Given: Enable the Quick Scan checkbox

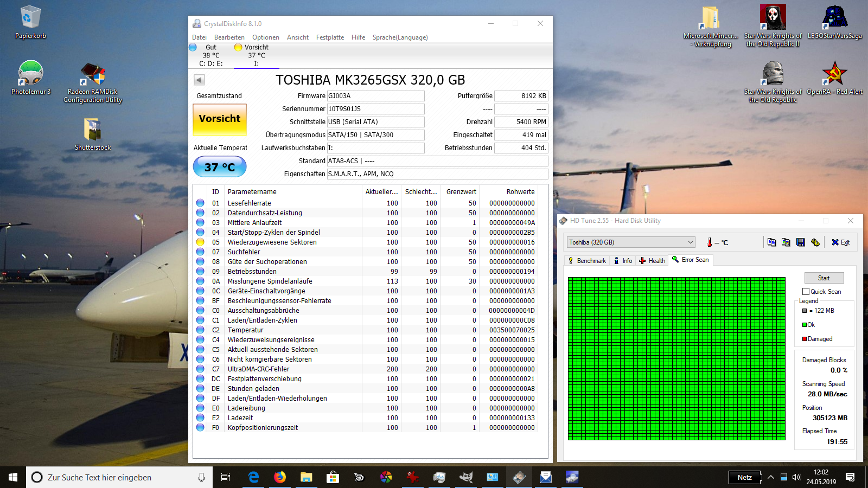Looking at the screenshot, I should [806, 292].
